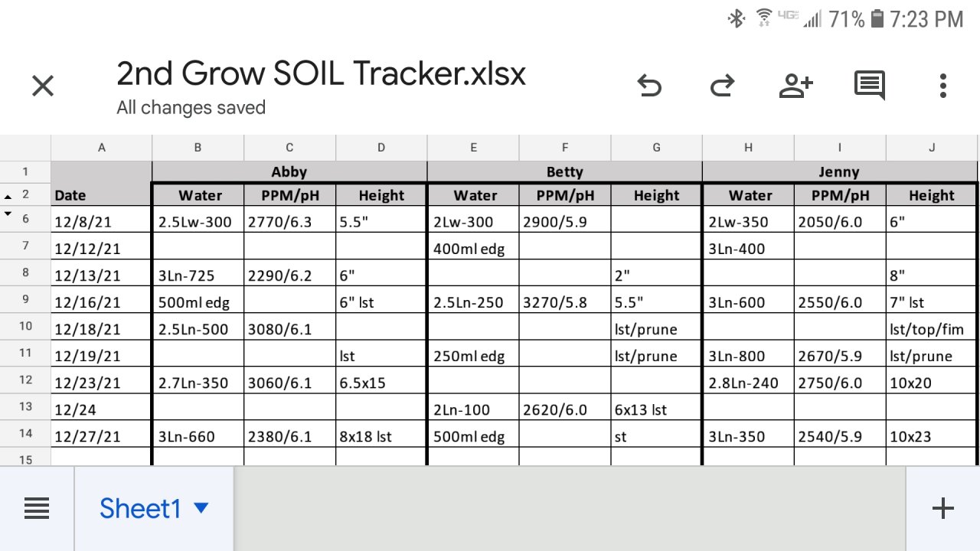Viewport: 980px width, 551px height.
Task: Select cell containing 2.8Ln-240
Action: 748,380
